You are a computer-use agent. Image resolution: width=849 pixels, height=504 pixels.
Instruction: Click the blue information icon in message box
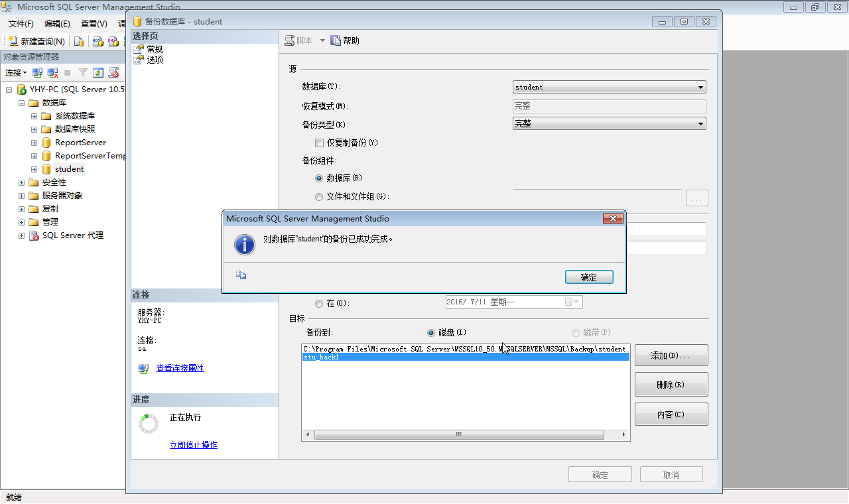click(x=245, y=244)
